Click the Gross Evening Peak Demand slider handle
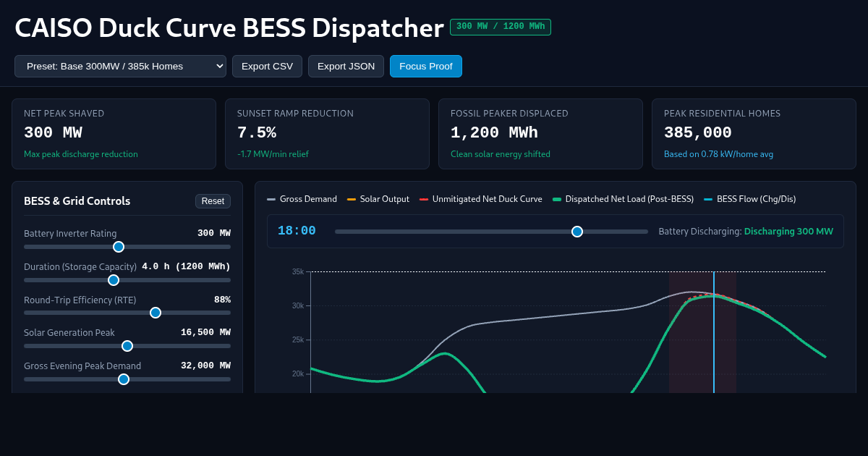The height and width of the screenshot is (456, 868). [x=124, y=379]
